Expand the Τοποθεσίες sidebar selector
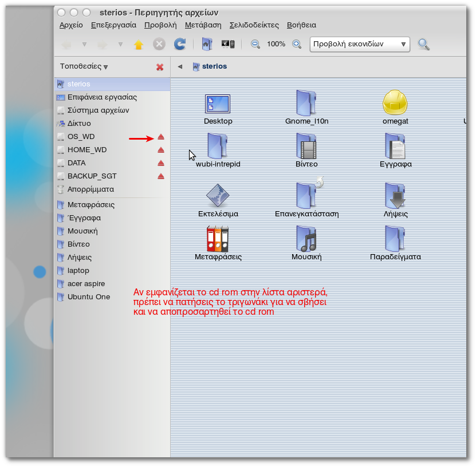The height and width of the screenshot is (467, 476). click(84, 66)
